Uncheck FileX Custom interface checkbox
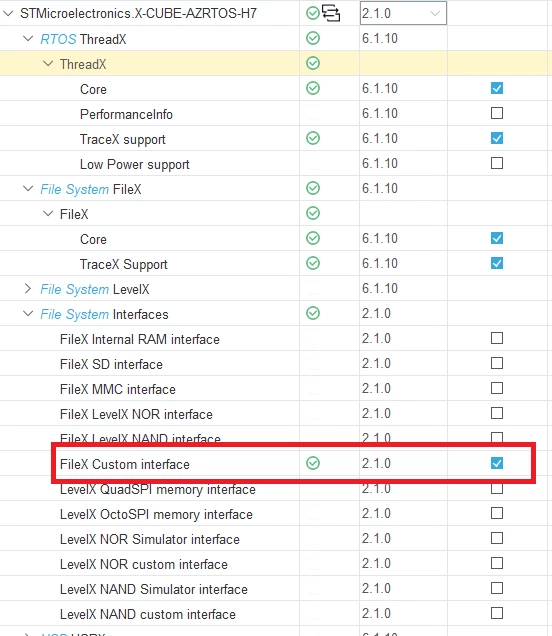Screen dimensions: 552x636 click(497, 463)
